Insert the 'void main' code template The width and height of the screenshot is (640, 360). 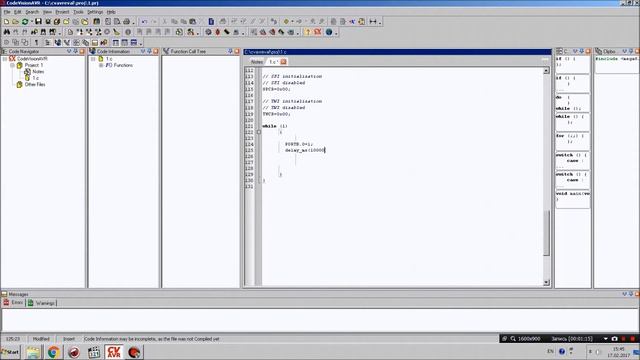(572, 199)
